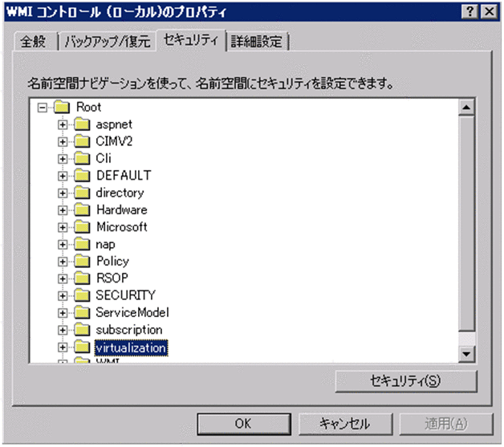Expand the virtualization namespace
Image resolution: width=504 pixels, height=447 pixels.
click(63, 347)
